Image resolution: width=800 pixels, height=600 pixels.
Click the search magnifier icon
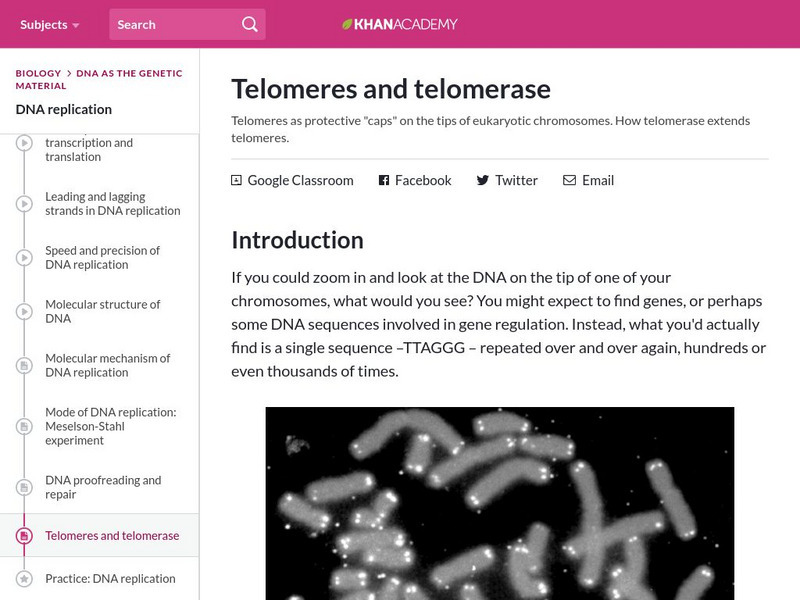coord(249,24)
